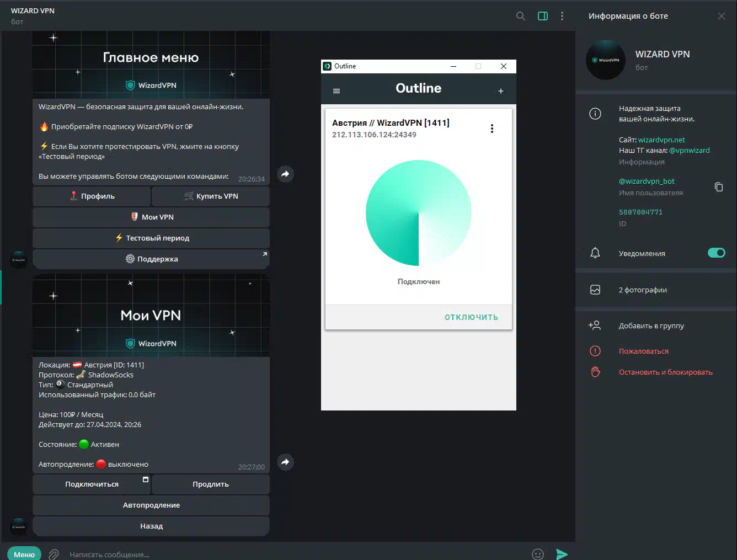Click the bot avatar beside Назад button
The width and height of the screenshot is (737, 560).
(19, 526)
